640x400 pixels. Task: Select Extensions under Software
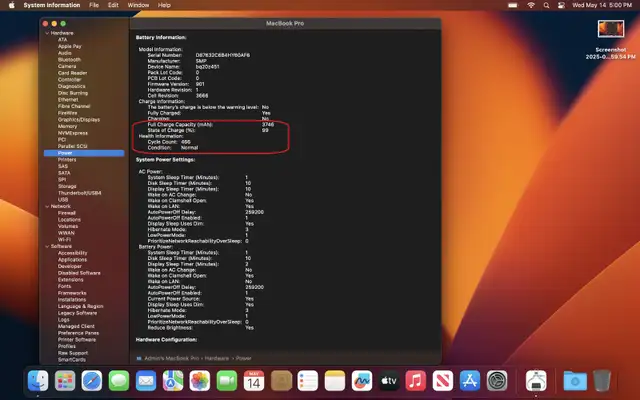pyautogui.click(x=71, y=280)
